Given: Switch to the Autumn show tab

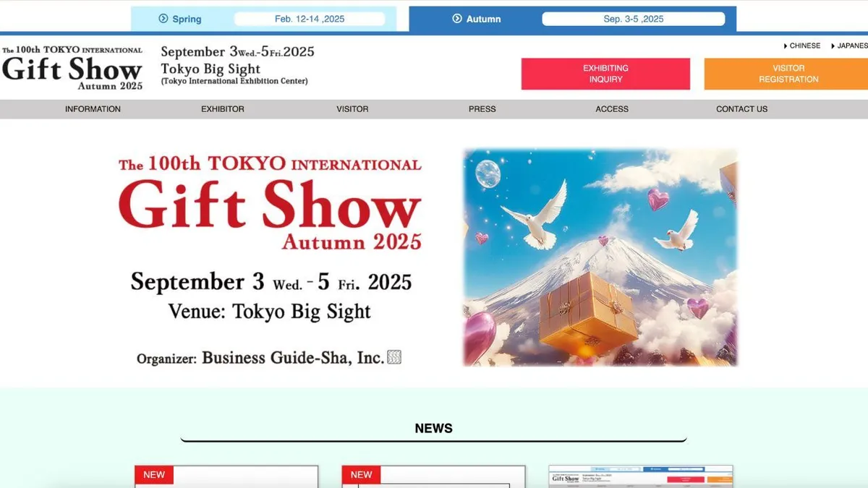Looking at the screenshot, I should 572,19.
